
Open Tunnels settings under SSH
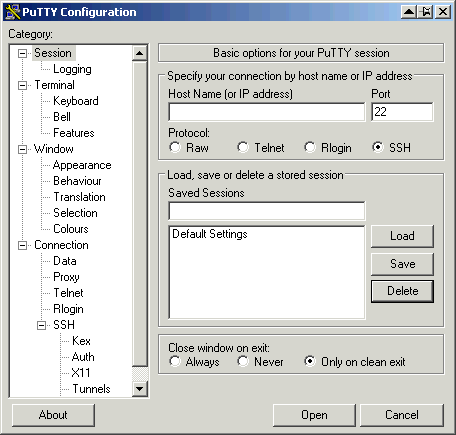[x=91, y=389]
